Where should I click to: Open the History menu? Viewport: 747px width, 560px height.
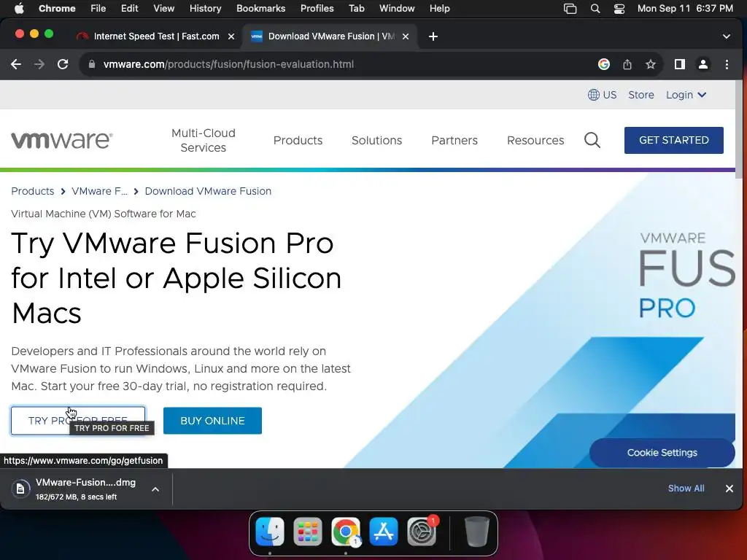(x=205, y=8)
